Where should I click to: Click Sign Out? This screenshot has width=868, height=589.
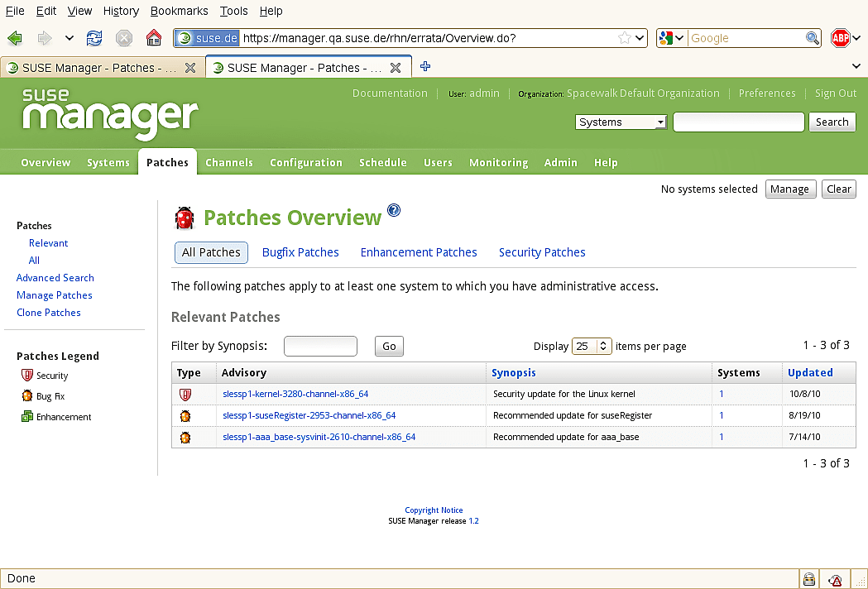[x=836, y=93]
